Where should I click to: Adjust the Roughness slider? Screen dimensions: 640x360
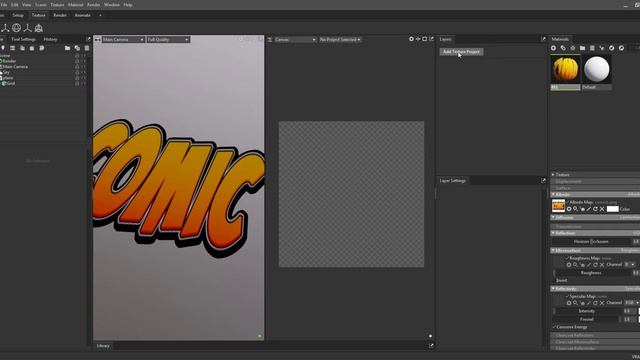(591, 273)
